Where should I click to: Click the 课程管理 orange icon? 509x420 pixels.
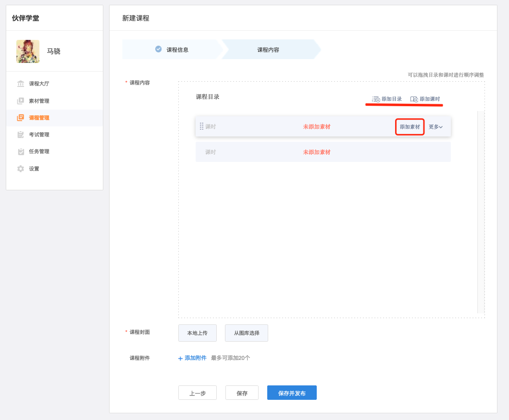pyautogui.click(x=21, y=118)
